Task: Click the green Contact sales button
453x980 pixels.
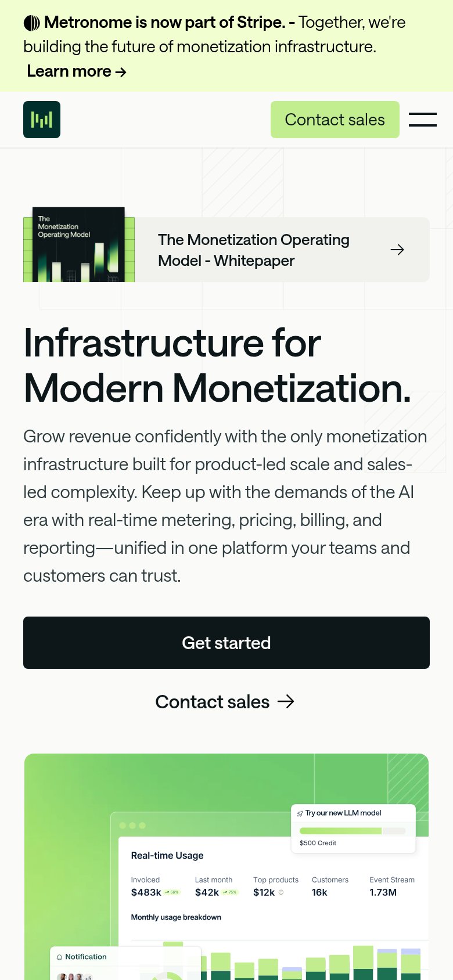Action: pyautogui.click(x=335, y=120)
